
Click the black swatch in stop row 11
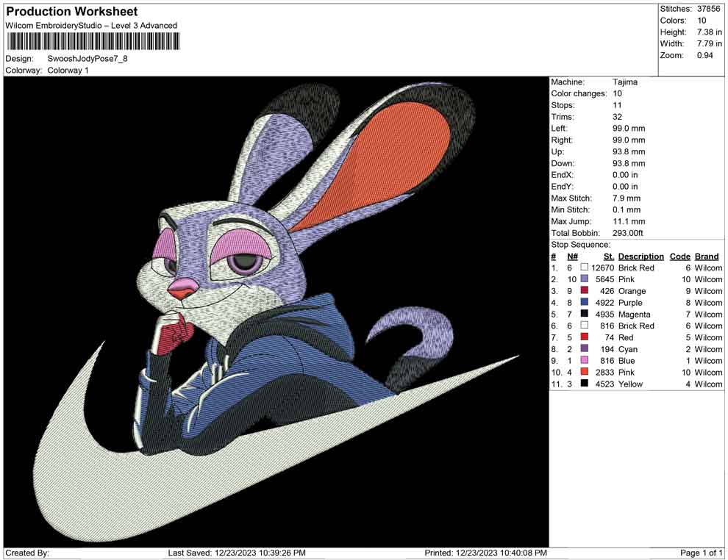coord(584,383)
